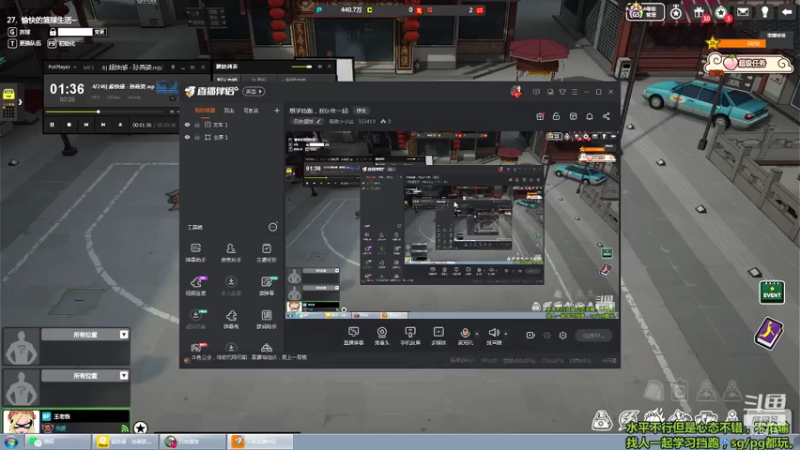Image resolution: width=800 pixels, height=450 pixels.
Task: Click the purple book icon in game
Action: (x=769, y=333)
